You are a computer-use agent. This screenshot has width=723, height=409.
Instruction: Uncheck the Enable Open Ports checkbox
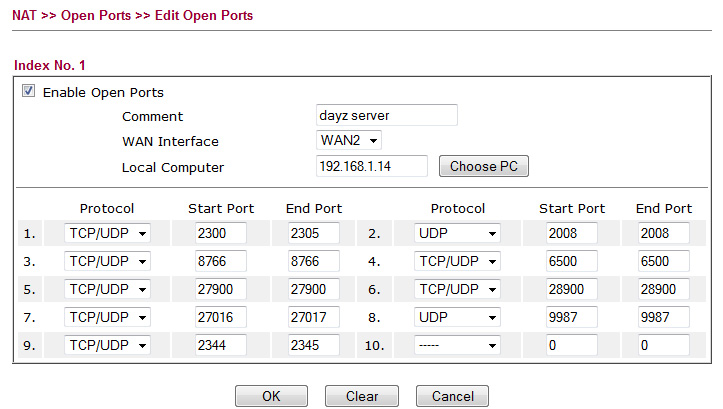pyautogui.click(x=28, y=90)
